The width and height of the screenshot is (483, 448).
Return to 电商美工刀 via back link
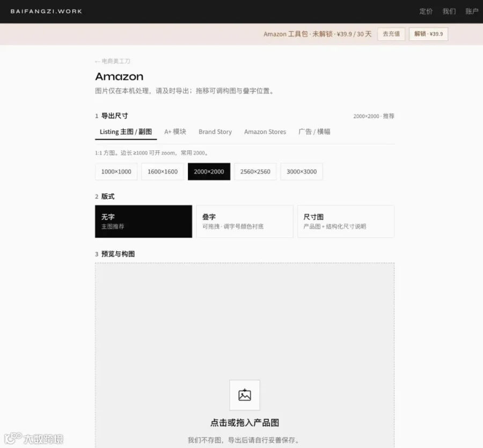(x=113, y=61)
